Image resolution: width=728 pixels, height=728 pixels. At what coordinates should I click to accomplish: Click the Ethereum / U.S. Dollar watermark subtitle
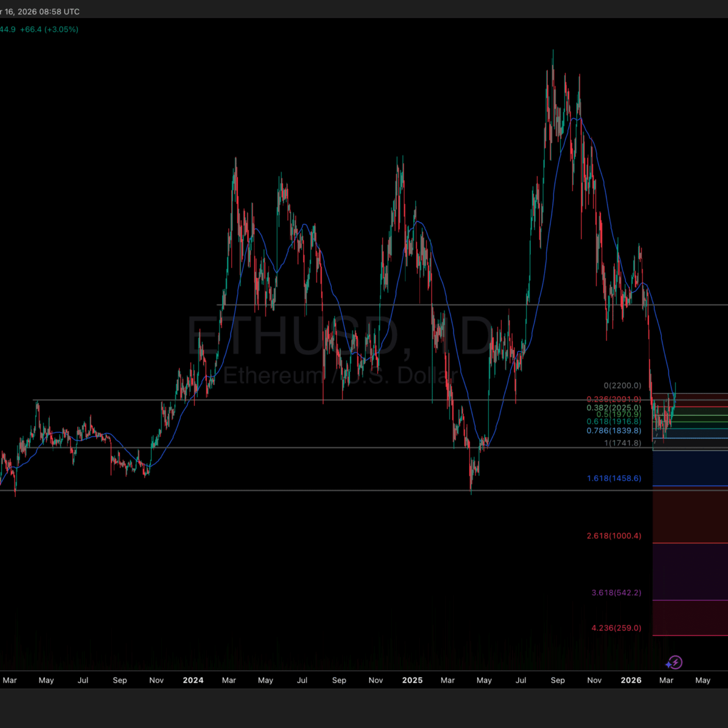[x=340, y=376]
